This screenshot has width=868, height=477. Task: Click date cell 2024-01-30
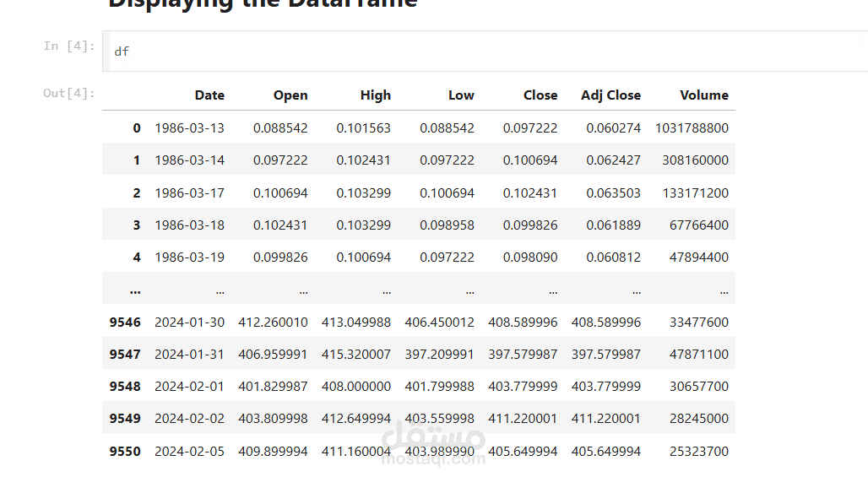point(189,323)
